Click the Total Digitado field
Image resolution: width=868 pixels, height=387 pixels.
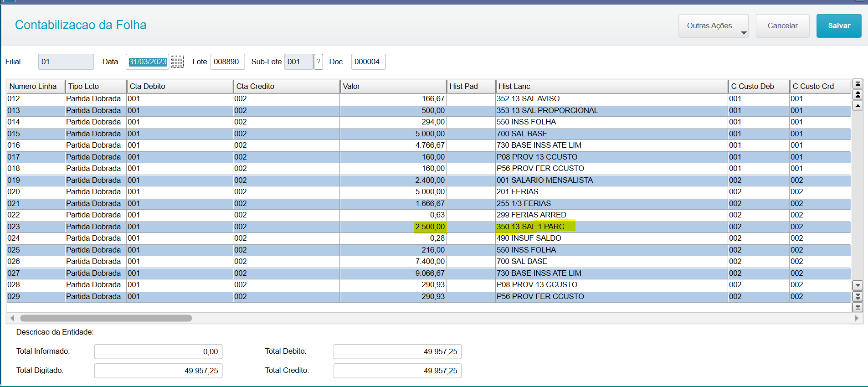point(158,371)
